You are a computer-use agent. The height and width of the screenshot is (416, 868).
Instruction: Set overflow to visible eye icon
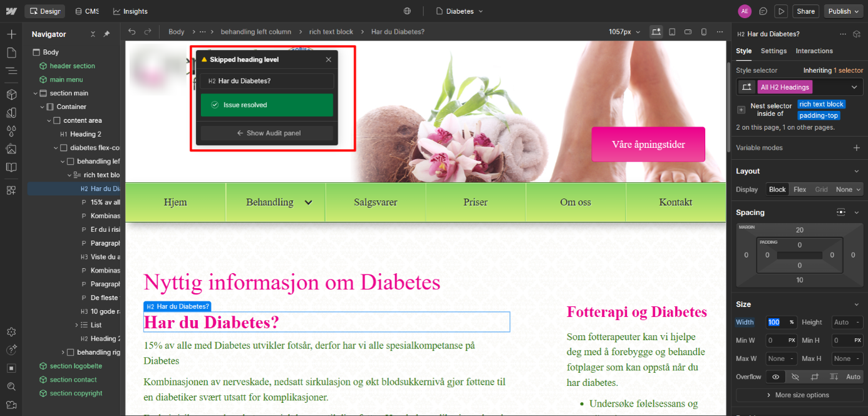tap(775, 377)
